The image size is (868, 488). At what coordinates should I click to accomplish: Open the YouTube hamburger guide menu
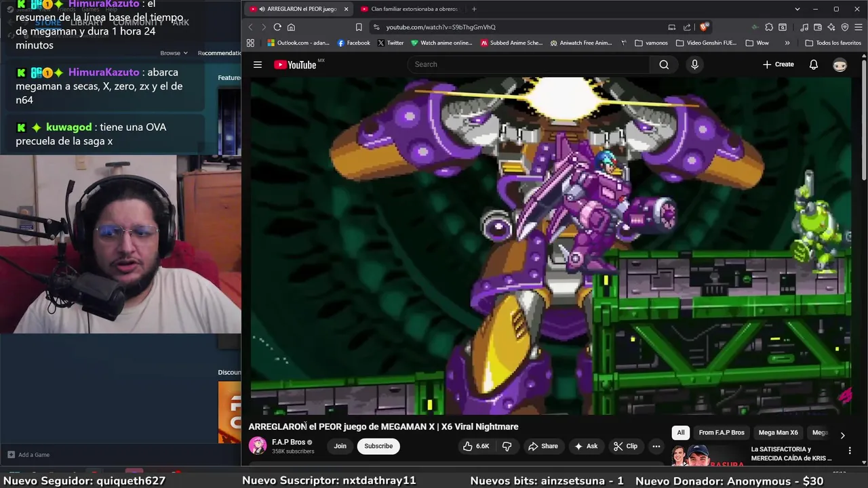[258, 64]
